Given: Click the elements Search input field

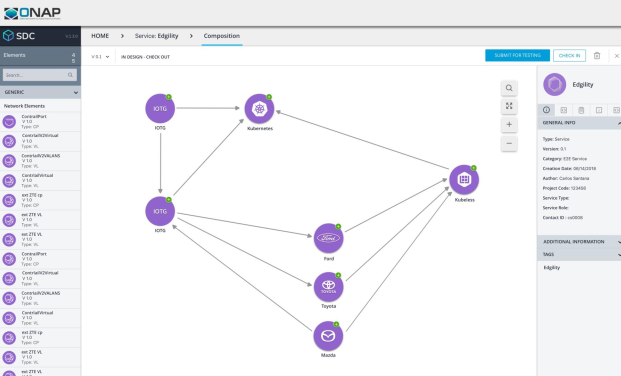Looking at the screenshot, I should (40, 75).
